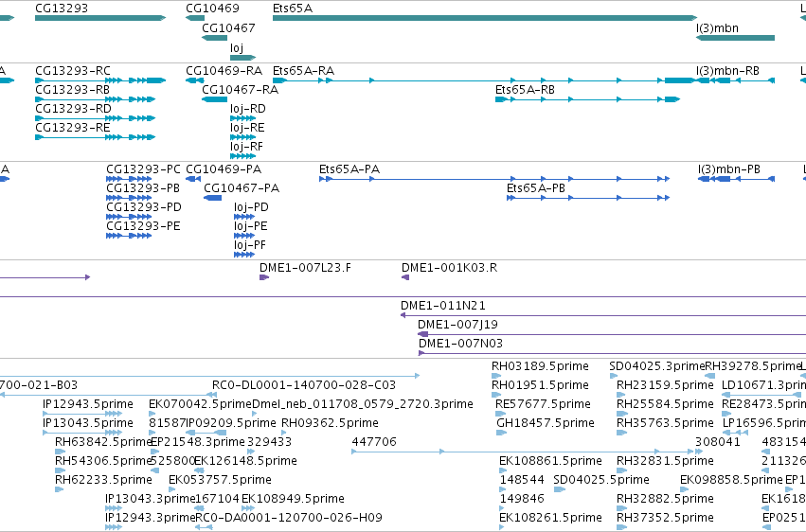Click EST EK108861.5prime
The image size is (806, 532).
coord(504,470)
